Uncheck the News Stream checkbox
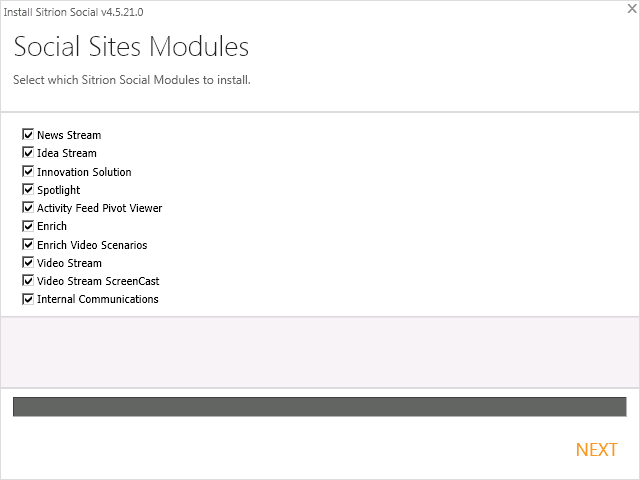This screenshot has height=480, width=640. [28, 135]
